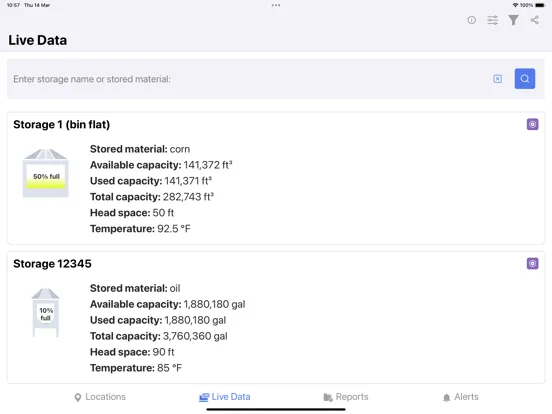The width and height of the screenshot is (552, 414).
Task: Open the purple sensor icon for Storage 12345
Action: 532,263
